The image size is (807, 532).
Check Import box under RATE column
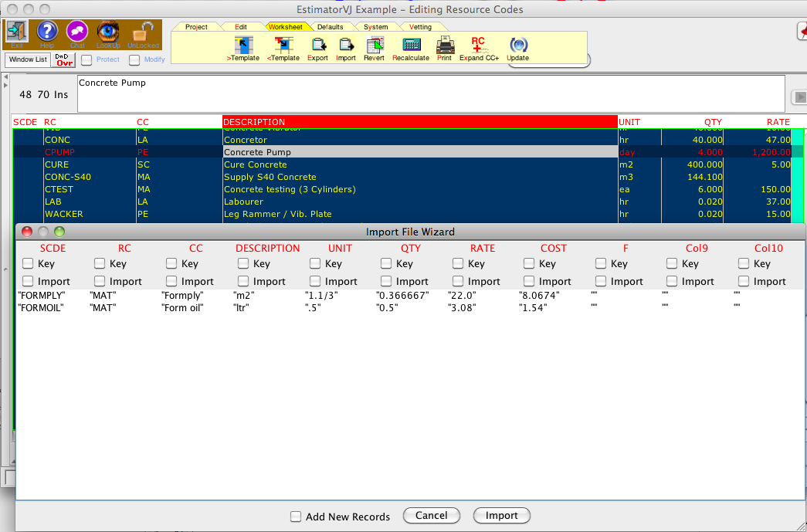[457, 281]
